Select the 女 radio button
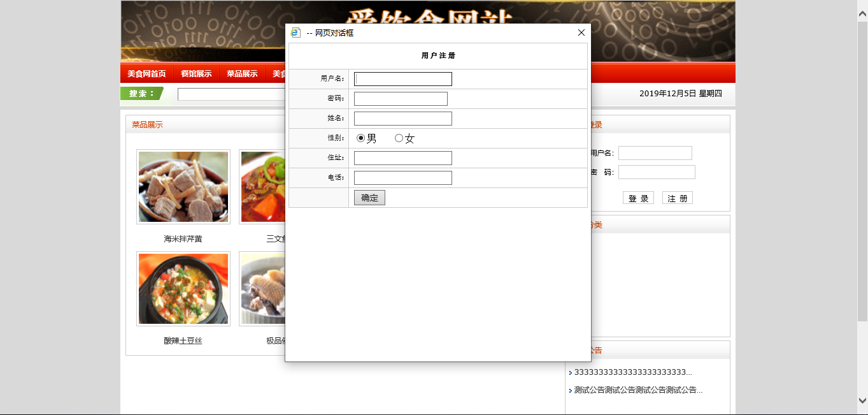The image size is (868, 415). coord(399,138)
